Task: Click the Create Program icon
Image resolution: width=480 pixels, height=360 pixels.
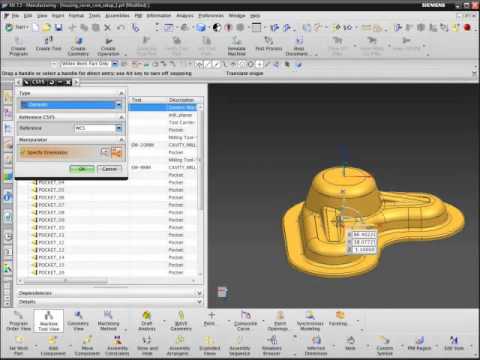Action: point(19,46)
